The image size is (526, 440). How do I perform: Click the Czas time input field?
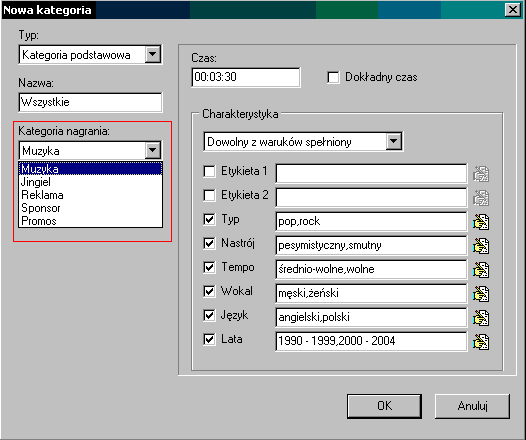pos(246,77)
